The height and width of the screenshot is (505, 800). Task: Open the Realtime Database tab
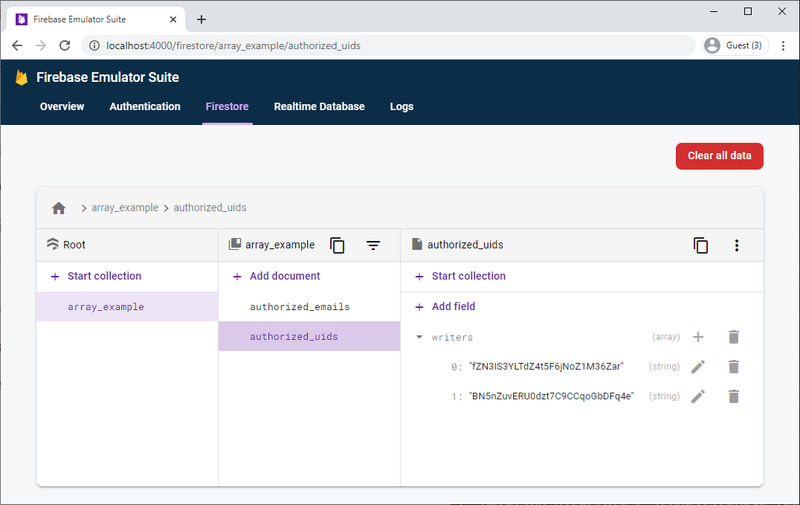tap(319, 107)
